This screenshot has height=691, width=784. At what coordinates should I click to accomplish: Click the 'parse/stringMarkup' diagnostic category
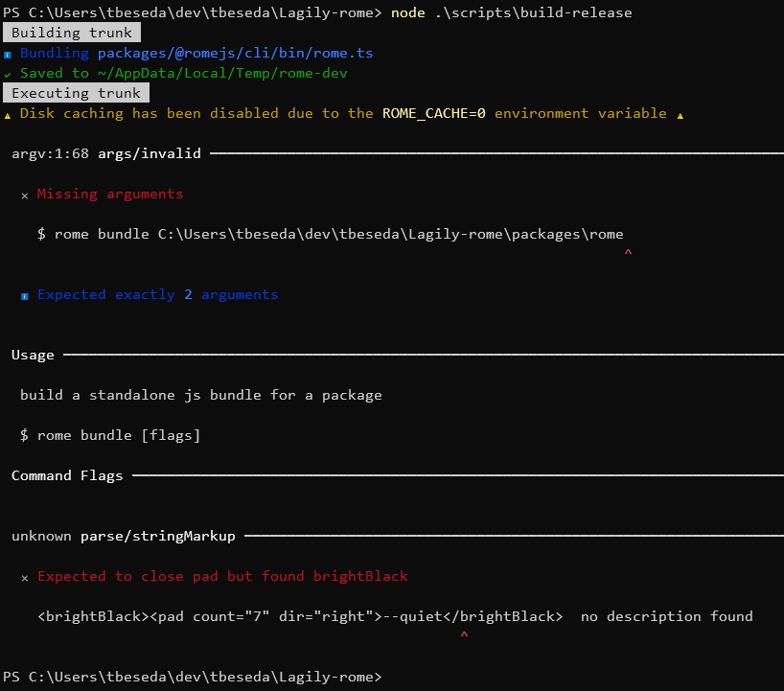coord(157,536)
